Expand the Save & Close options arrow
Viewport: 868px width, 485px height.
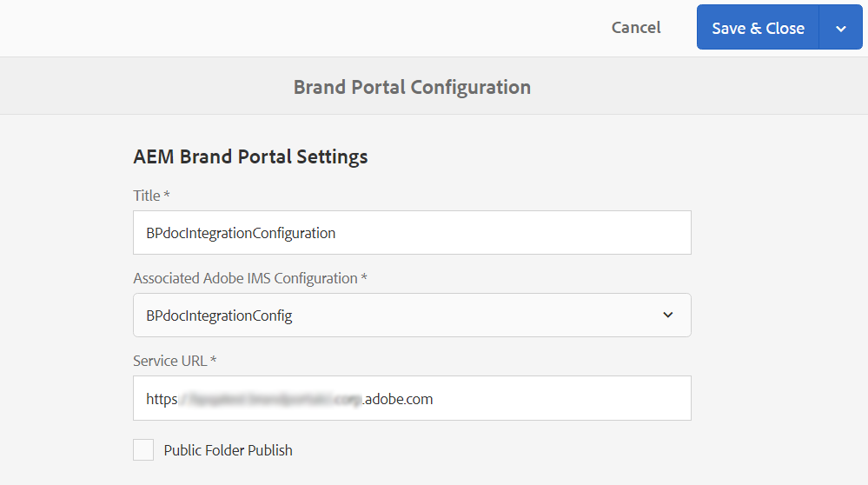(x=840, y=28)
